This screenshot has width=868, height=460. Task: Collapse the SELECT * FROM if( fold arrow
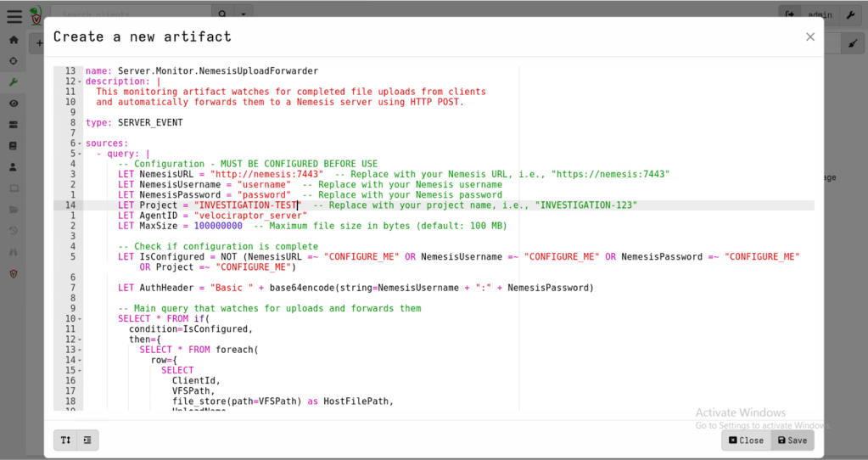pyautogui.click(x=80, y=318)
